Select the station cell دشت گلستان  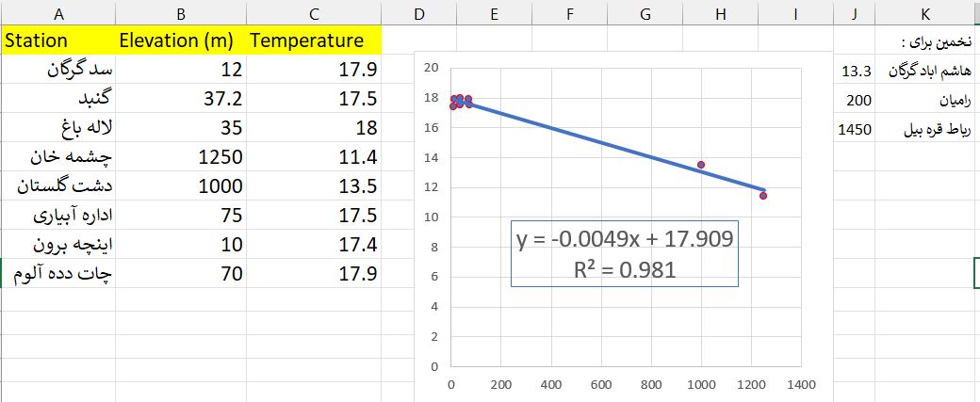pyautogui.click(x=58, y=186)
